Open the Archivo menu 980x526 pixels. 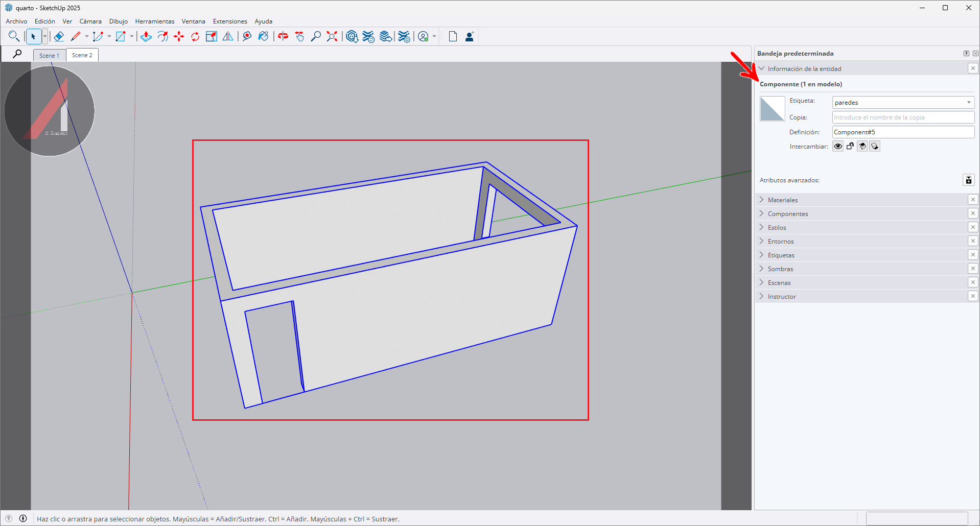click(x=16, y=21)
